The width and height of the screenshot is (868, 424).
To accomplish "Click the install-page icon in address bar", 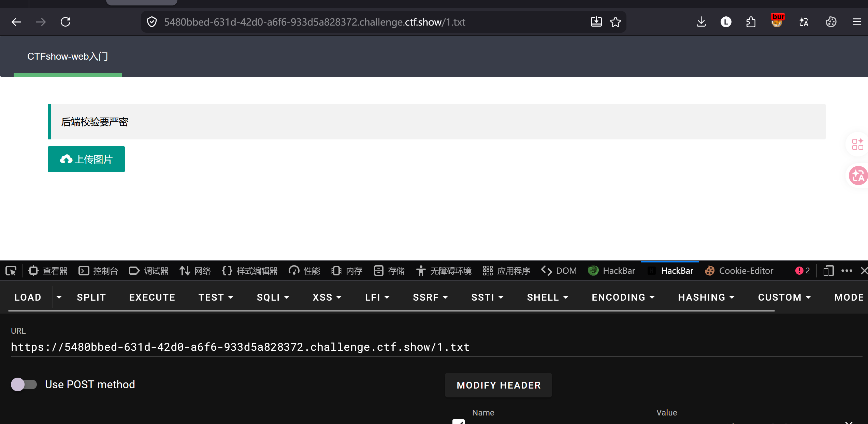I will (x=596, y=22).
